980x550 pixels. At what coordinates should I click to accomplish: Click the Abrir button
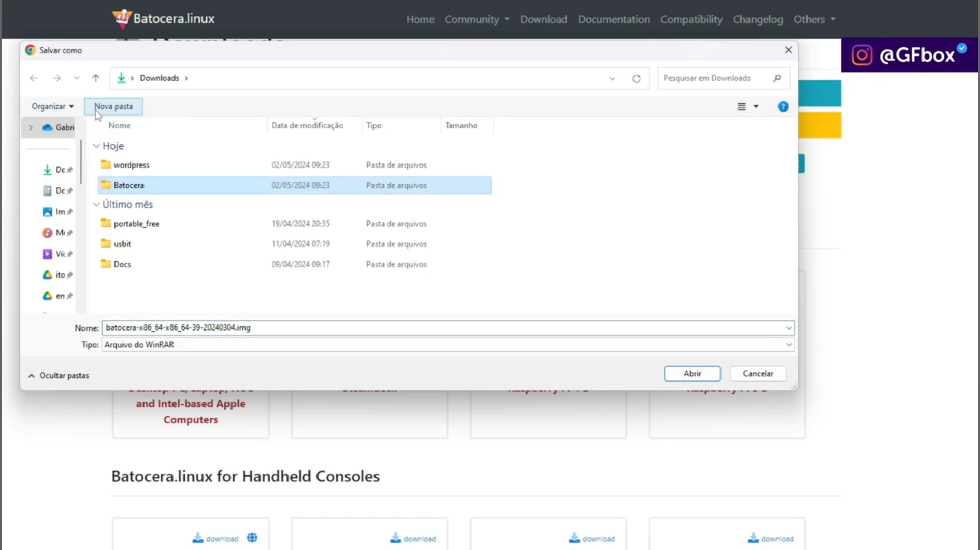[x=692, y=373]
